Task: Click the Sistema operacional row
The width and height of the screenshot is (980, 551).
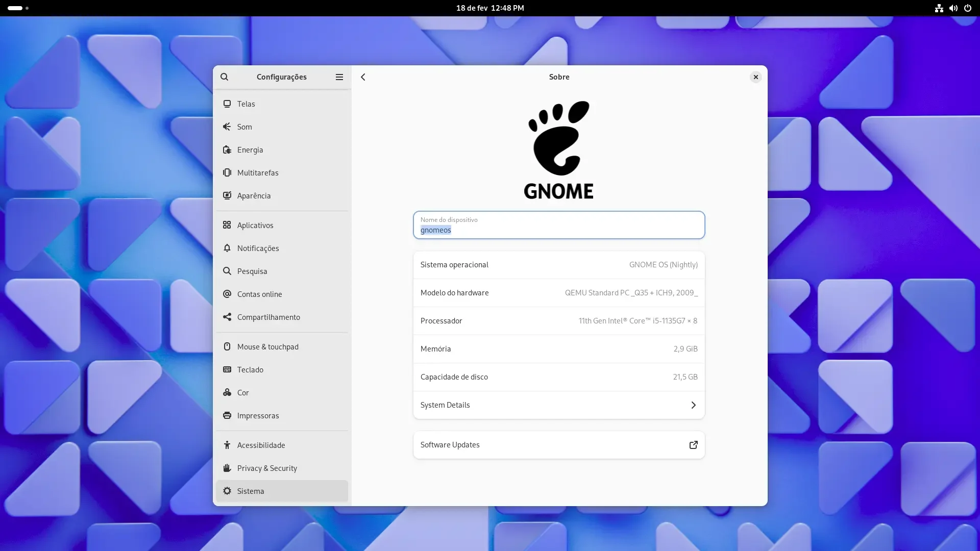Action: [559, 265]
